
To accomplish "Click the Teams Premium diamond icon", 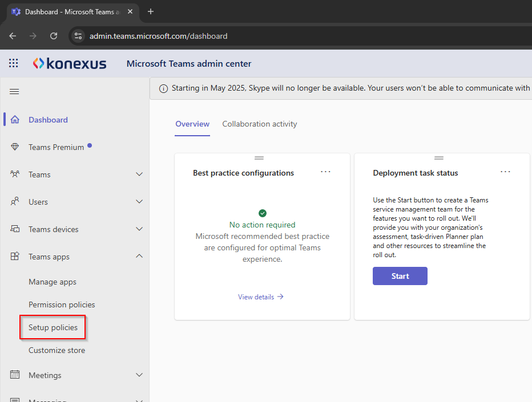I will [x=15, y=147].
